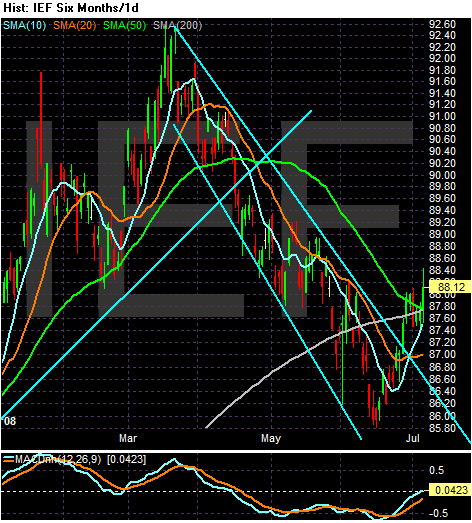
Task: Click the 0.5 MACD axis label
Action: (437, 470)
